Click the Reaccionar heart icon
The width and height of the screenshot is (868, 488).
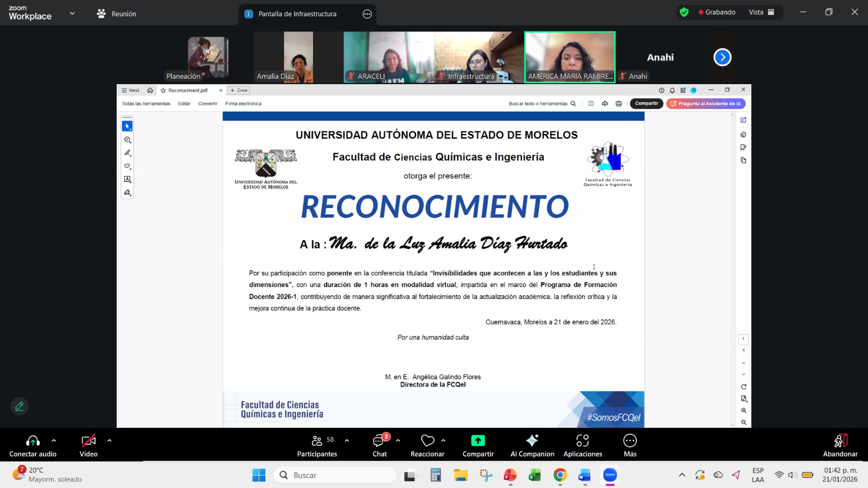point(427,441)
